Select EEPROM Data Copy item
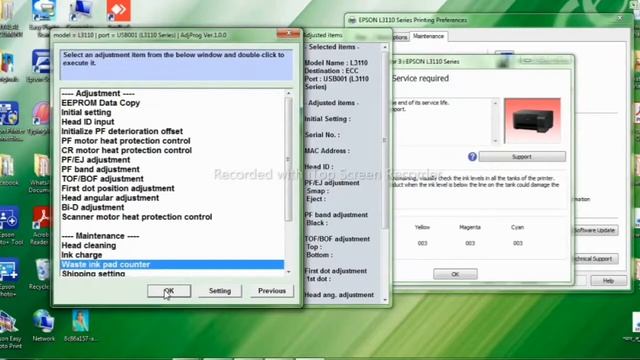 tap(100, 103)
